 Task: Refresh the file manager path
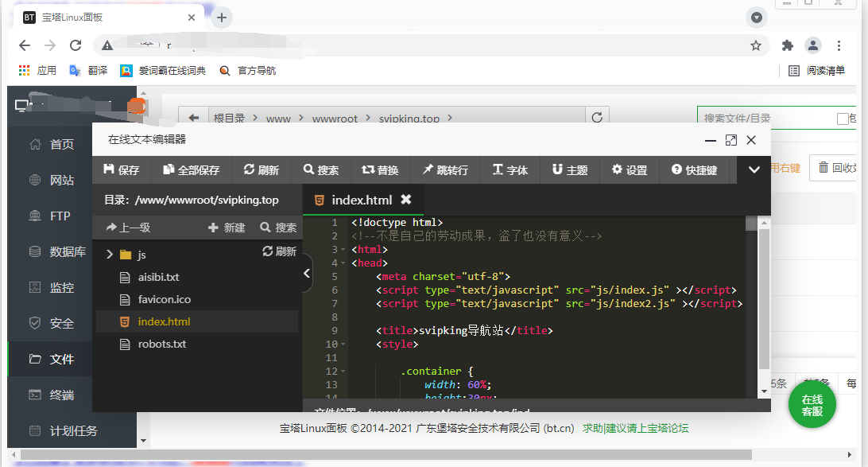coord(597,117)
